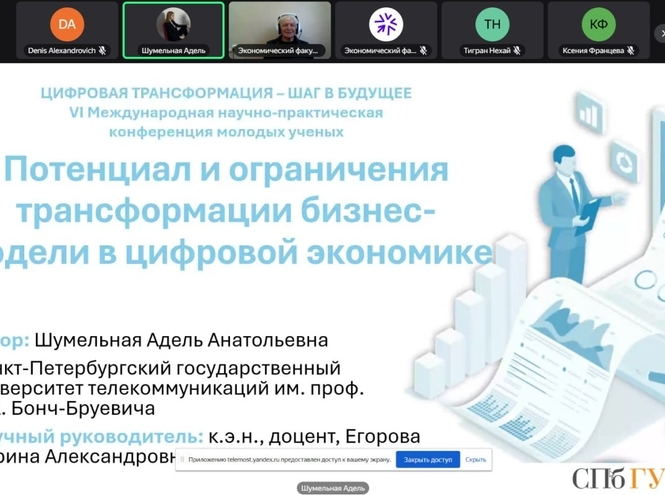The height and width of the screenshot is (495, 665).
Task: Click the DA orange avatar circle
Action: coord(67,24)
